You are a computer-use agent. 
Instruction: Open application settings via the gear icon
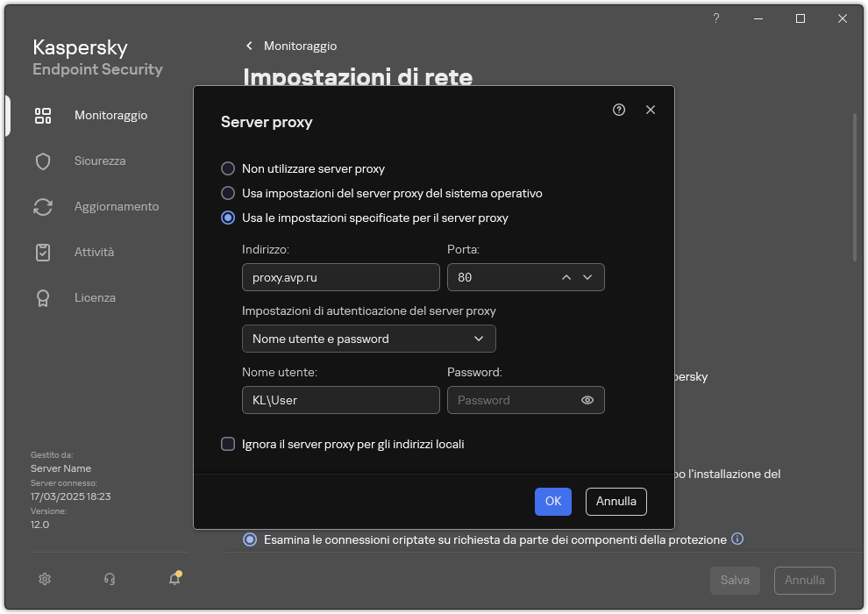tap(44, 579)
